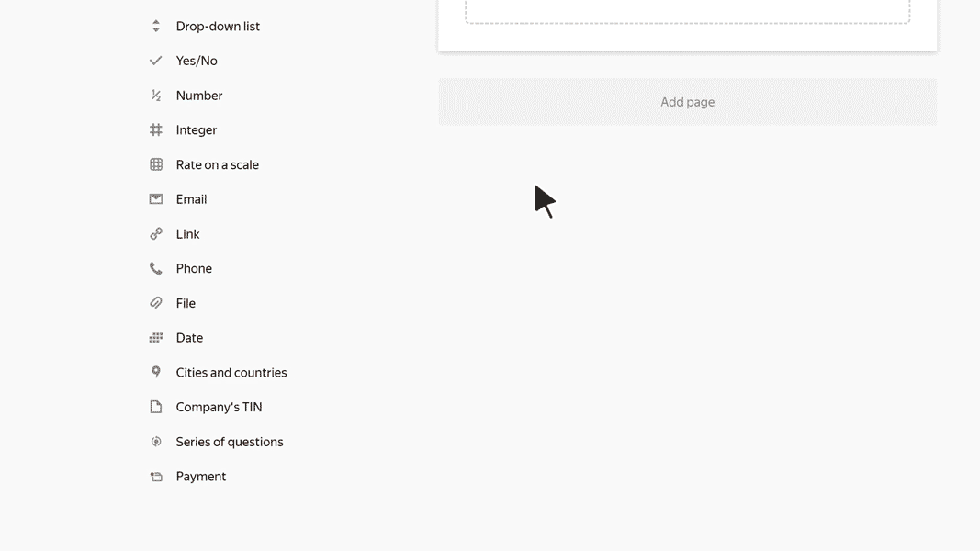Image resolution: width=980 pixels, height=551 pixels.
Task: Select the Email field label
Action: coord(191,199)
